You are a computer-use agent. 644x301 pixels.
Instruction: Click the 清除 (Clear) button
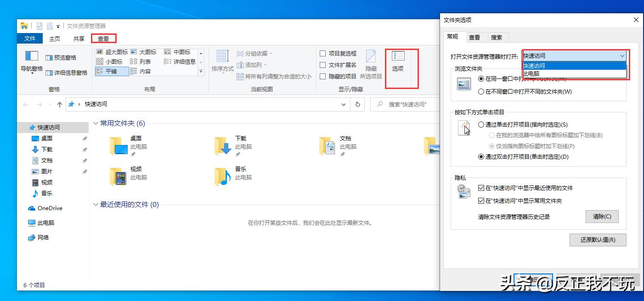point(602,217)
